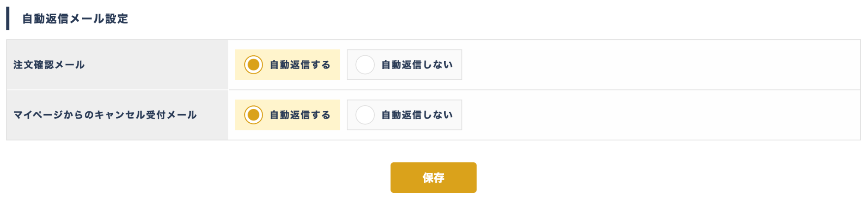Image resolution: width=868 pixels, height=200 pixels.
Task: Click 自動返信しない label text in キャンセル受付メール row
Action: point(417,115)
